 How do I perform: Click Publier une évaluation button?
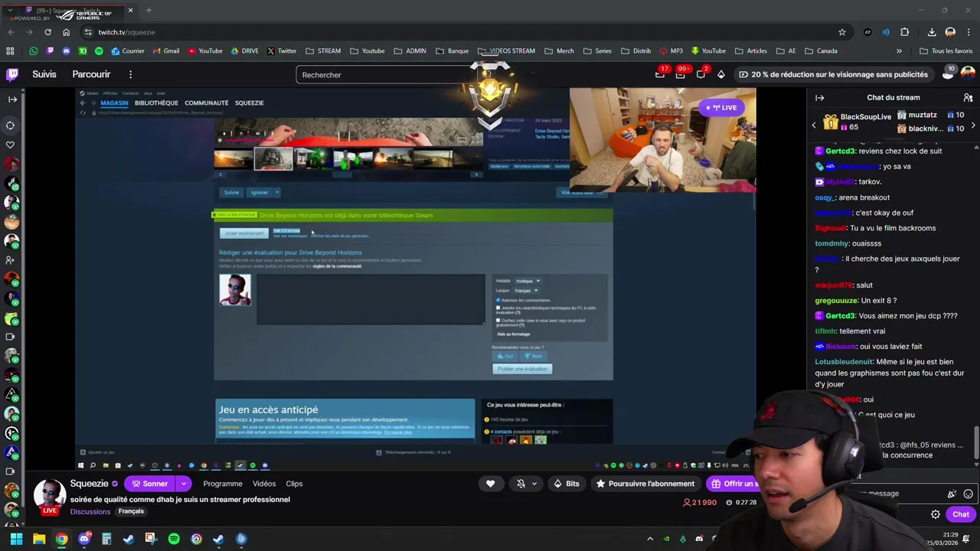522,369
